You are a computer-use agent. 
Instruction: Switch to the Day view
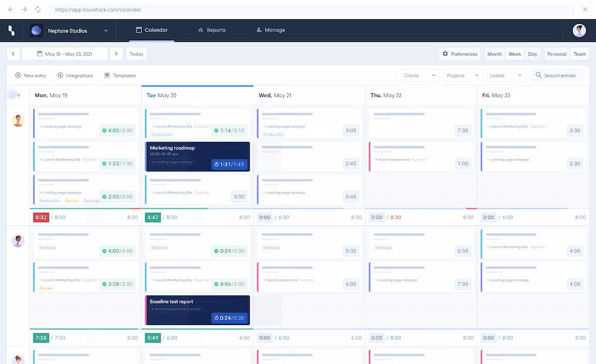click(533, 53)
